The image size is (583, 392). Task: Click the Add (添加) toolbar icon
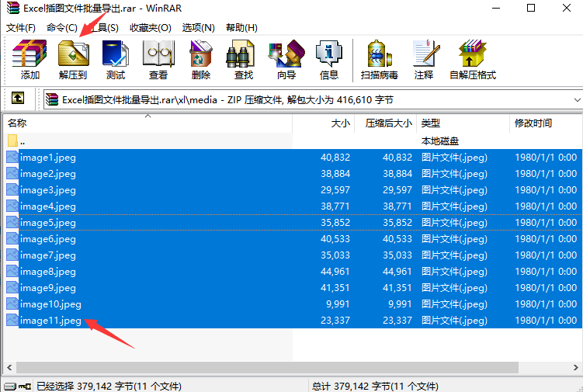click(29, 54)
